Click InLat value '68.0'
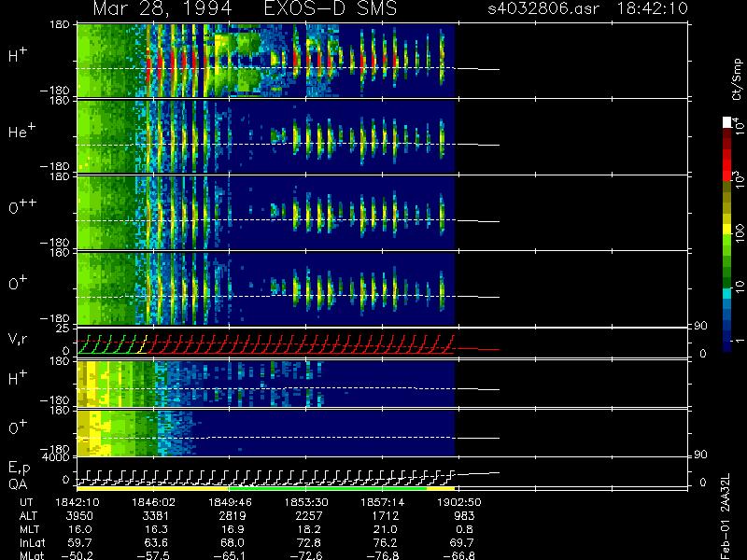This screenshot has height=560, width=747. pyautogui.click(x=233, y=542)
